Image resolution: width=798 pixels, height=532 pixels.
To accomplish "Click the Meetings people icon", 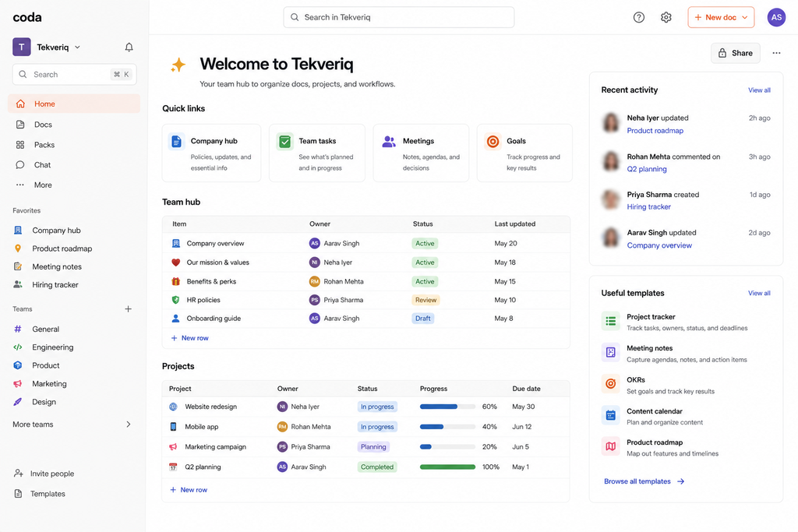I will pos(389,142).
